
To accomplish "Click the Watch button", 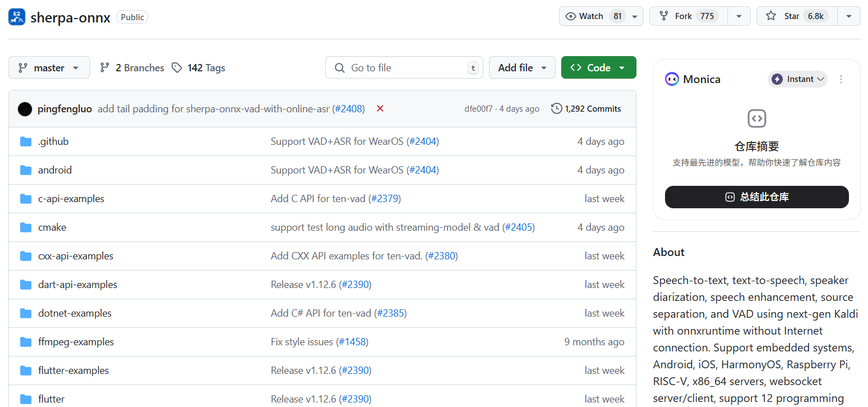I will 593,16.
